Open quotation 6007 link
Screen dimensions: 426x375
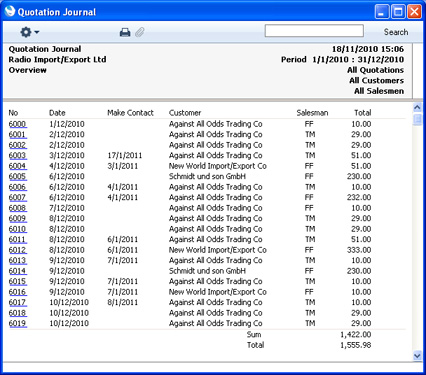pos(18,197)
